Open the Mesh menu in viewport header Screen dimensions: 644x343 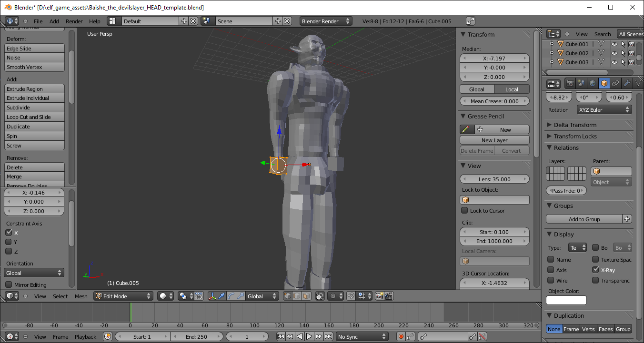(x=81, y=296)
